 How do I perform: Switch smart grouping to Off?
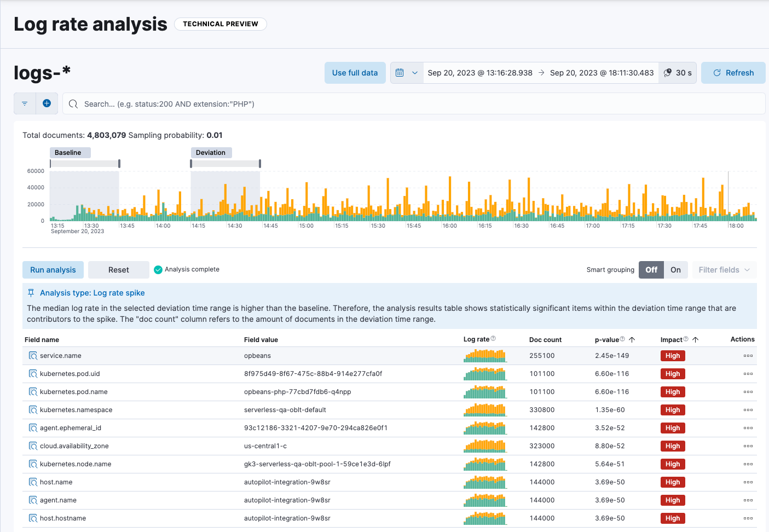(651, 270)
